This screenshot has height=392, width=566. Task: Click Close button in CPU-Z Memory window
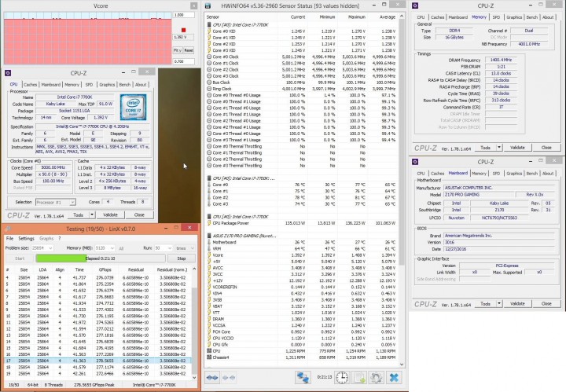click(546, 148)
